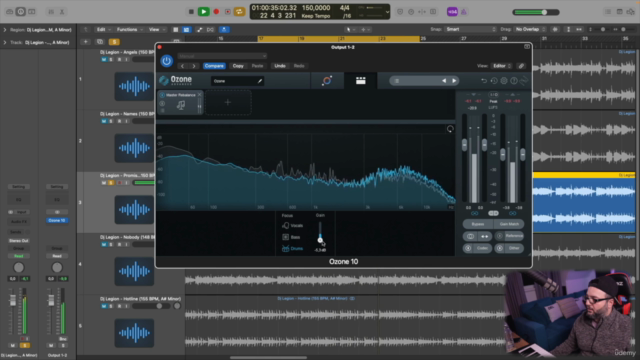Select Bass focus in Master Rebalance
The width and height of the screenshot is (640, 360).
(291, 237)
